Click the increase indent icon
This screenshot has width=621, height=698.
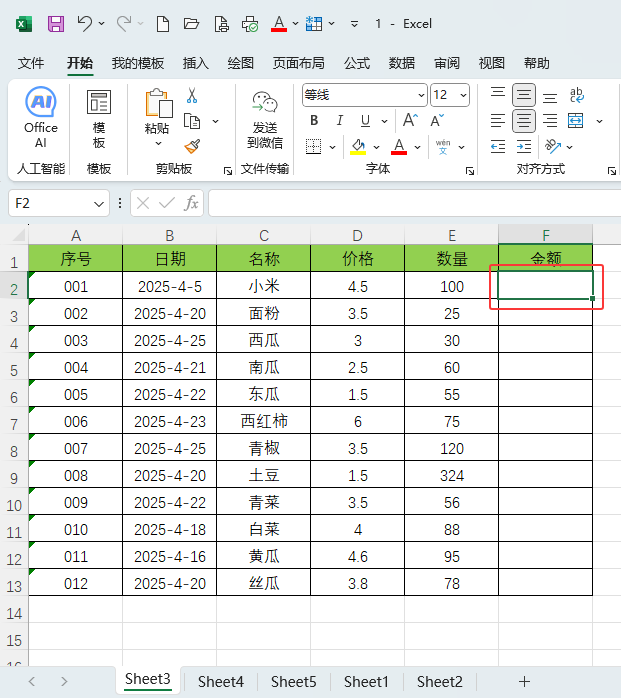[x=524, y=146]
